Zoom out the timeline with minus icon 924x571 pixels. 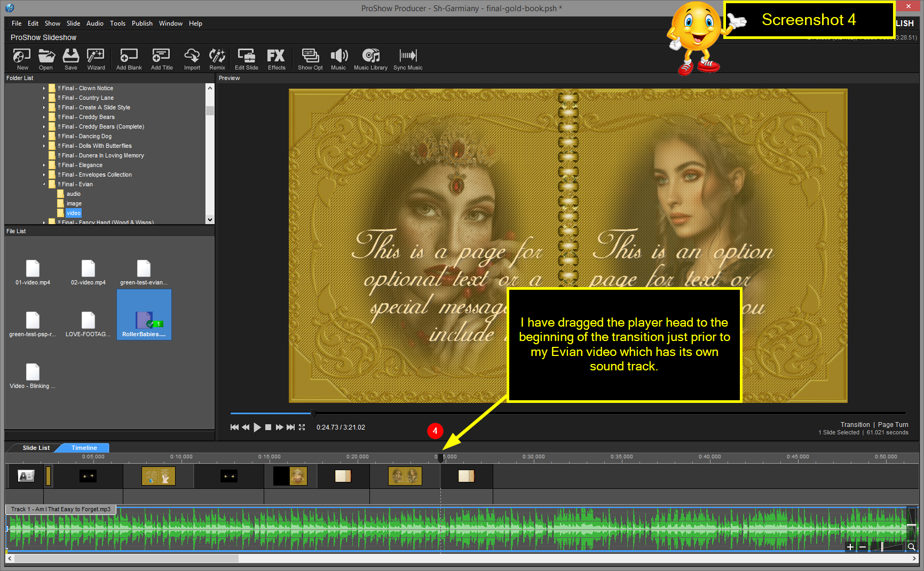863,547
